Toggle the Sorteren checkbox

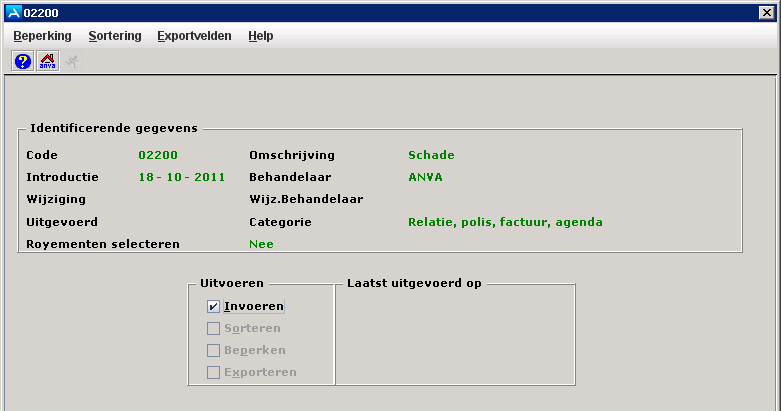pos(213,328)
